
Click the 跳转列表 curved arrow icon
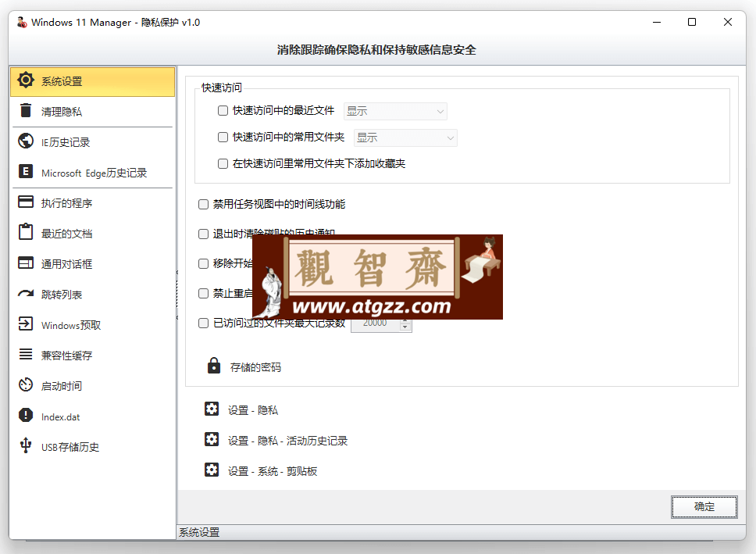26,293
